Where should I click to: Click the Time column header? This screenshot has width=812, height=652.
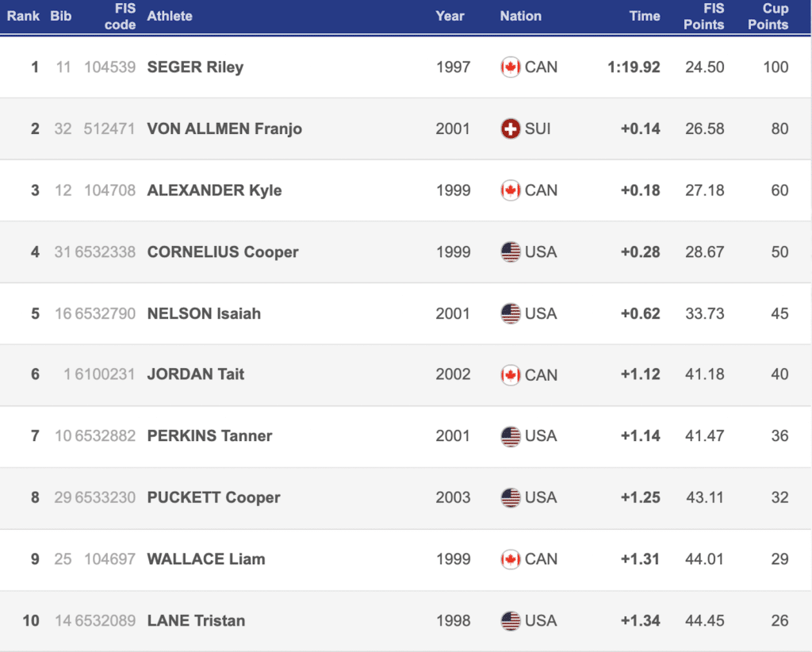645,16
